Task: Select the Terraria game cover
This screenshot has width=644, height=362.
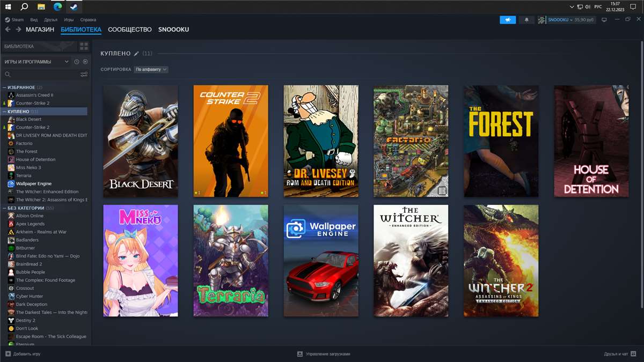Action: [x=231, y=261]
